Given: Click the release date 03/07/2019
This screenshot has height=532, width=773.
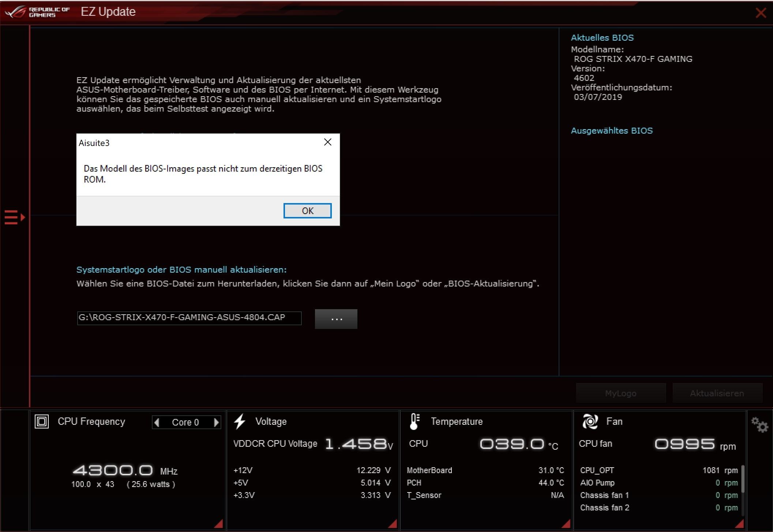Looking at the screenshot, I should coord(598,97).
